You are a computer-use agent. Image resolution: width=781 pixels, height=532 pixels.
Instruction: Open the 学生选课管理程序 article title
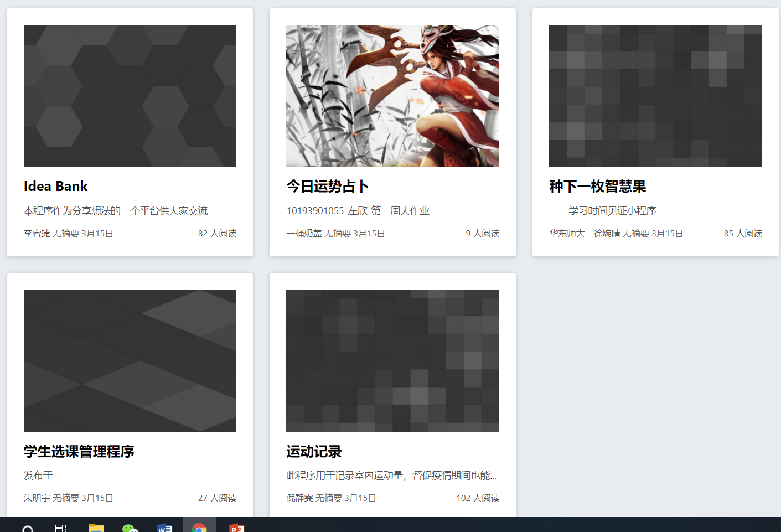[79, 452]
